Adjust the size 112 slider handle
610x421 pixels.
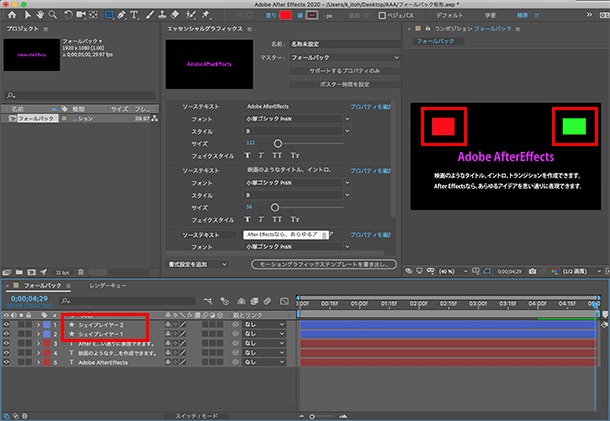(x=277, y=144)
